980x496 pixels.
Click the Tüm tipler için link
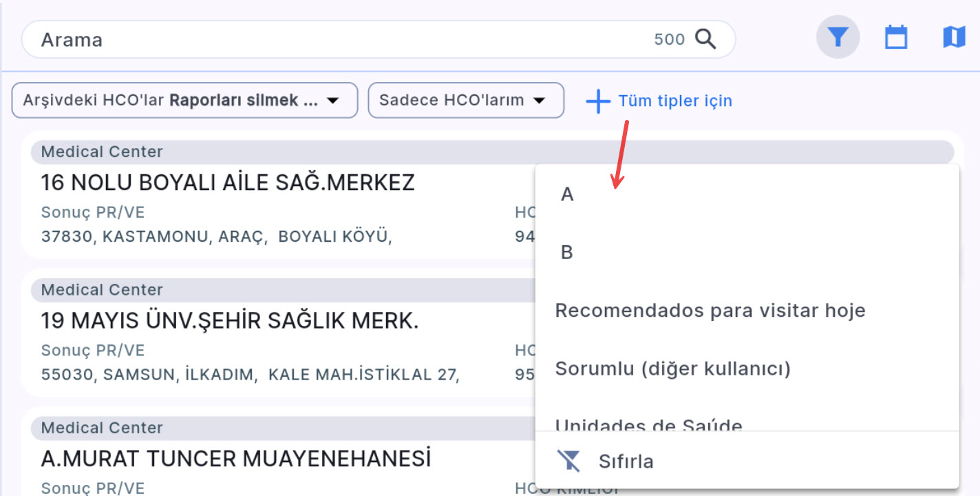(x=674, y=101)
